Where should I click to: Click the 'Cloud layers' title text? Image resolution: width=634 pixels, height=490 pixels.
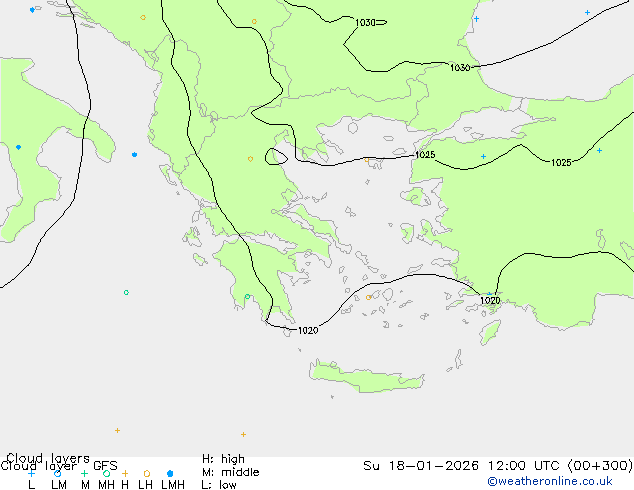click(x=48, y=458)
